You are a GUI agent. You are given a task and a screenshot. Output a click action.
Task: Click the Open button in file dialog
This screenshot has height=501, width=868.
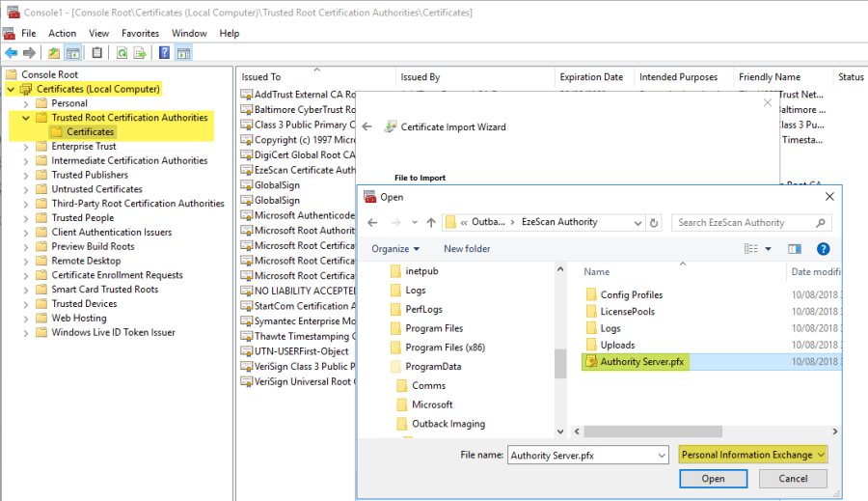click(713, 479)
